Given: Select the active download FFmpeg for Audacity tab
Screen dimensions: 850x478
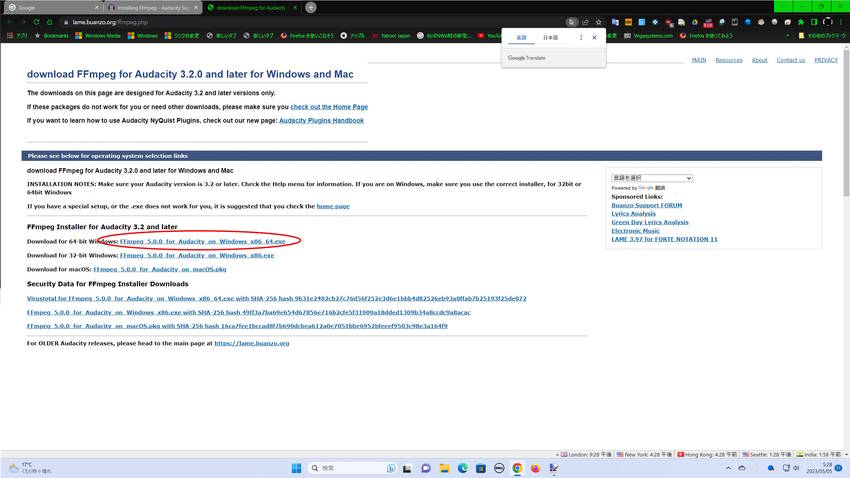Looking at the screenshot, I should click(252, 8).
